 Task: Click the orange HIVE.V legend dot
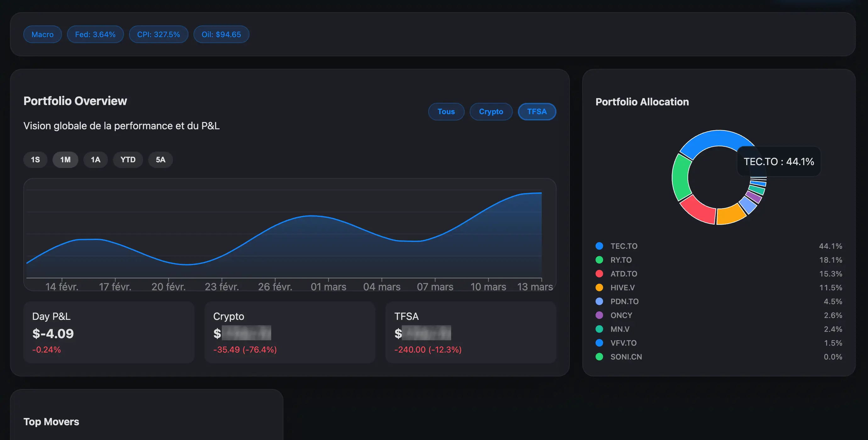(x=599, y=287)
